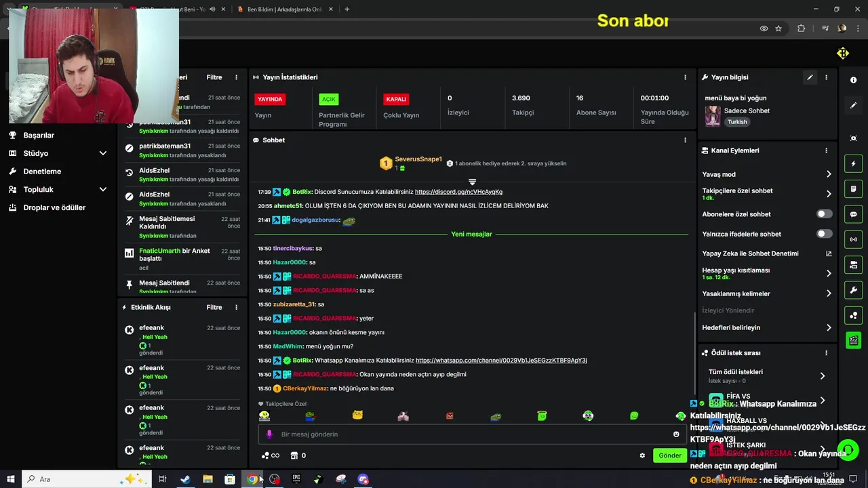Image resolution: width=868 pixels, height=488 pixels.
Task: Open Etkinlik Akışı panel three-dot menu
Action: (236, 307)
